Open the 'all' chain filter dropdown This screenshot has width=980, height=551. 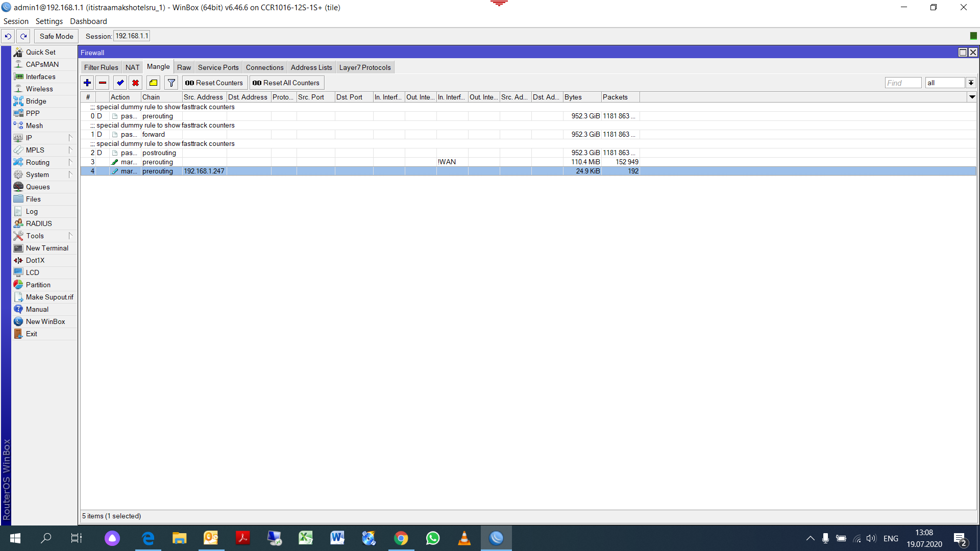coord(971,83)
